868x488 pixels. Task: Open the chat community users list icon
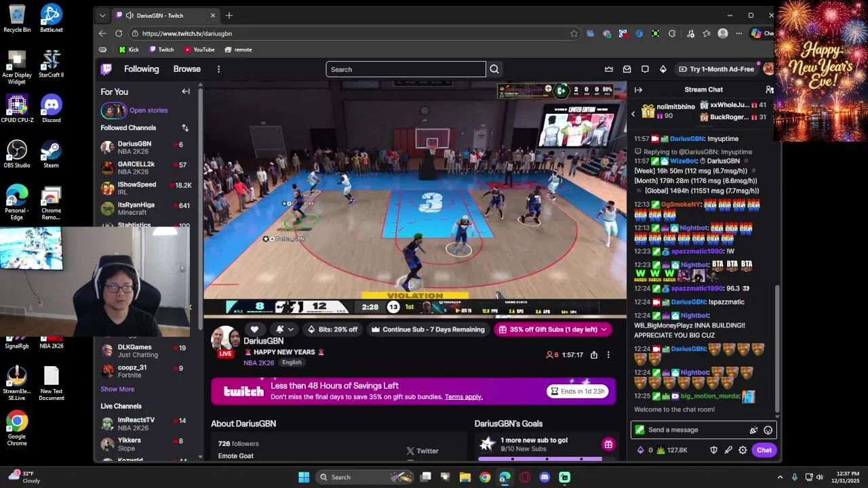pyautogui.click(x=770, y=89)
